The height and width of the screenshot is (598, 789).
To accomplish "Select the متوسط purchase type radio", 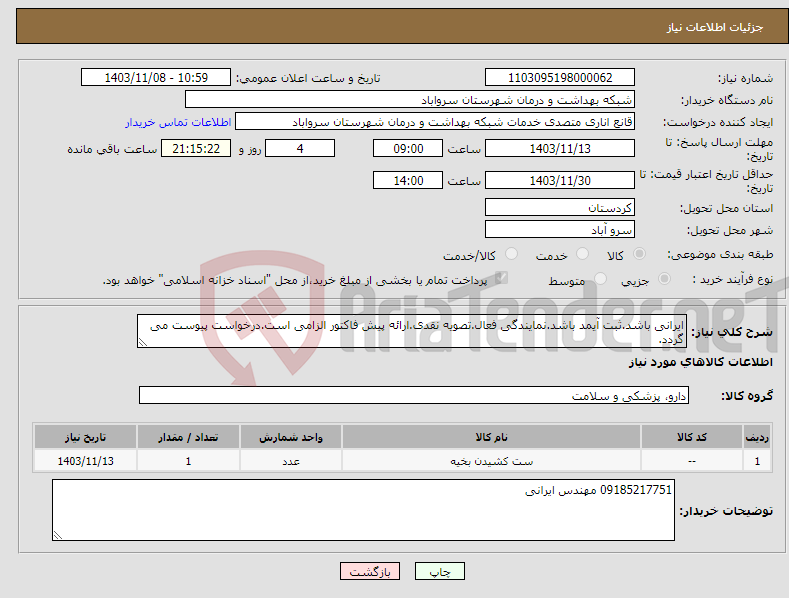I will click(600, 278).
